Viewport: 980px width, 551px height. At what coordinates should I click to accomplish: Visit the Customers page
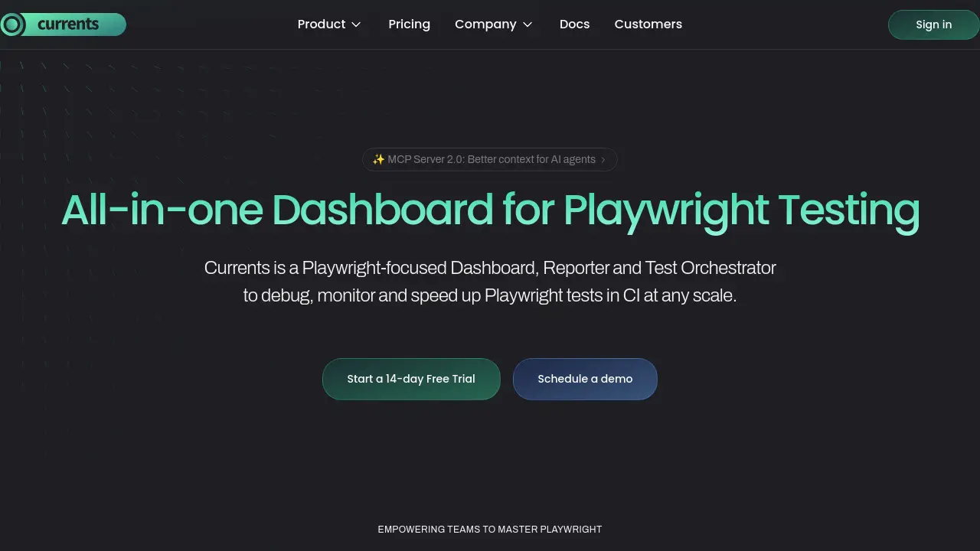pos(648,24)
